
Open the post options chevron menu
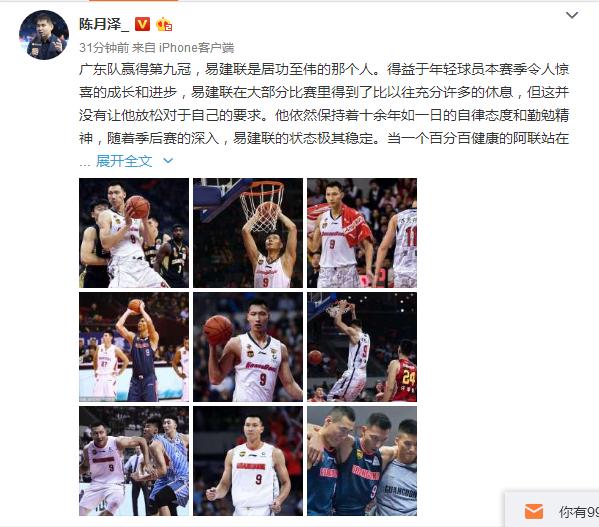click(x=571, y=15)
